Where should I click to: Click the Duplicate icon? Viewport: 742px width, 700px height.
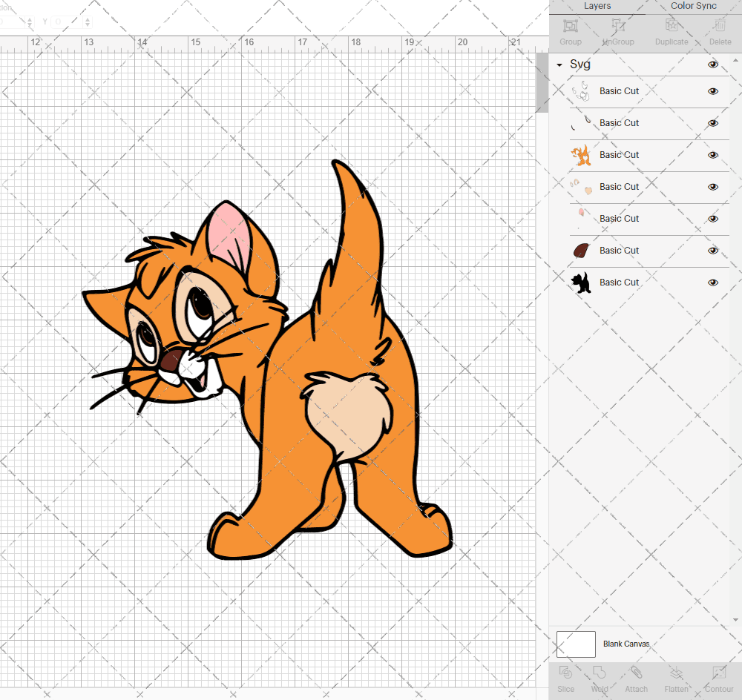(672, 26)
